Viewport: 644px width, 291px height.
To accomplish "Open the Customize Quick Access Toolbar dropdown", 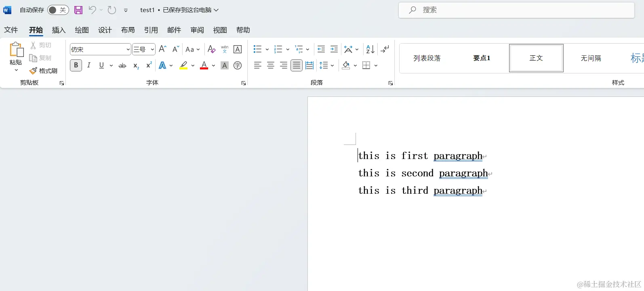I will pos(126,10).
